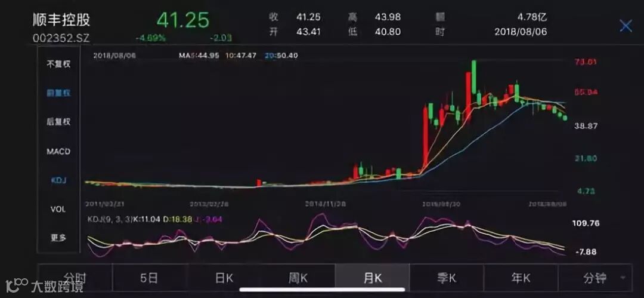Click the header date 2018/08/06
This screenshot has width=644, height=298.
click(521, 32)
